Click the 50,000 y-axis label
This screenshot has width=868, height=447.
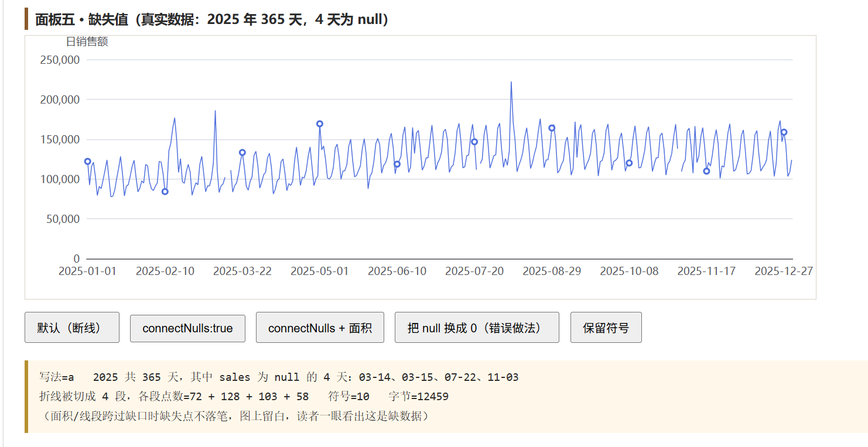[63, 219]
